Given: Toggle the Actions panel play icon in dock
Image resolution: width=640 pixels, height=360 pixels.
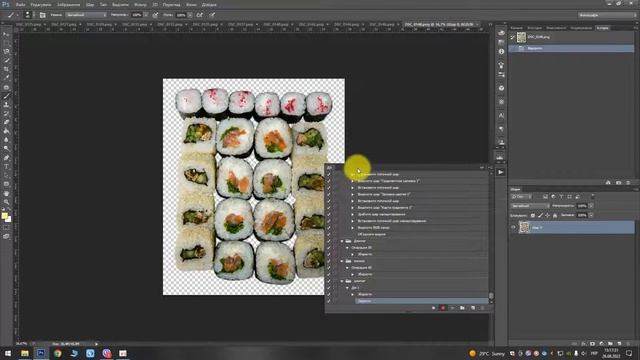Looking at the screenshot, I should 501,172.
